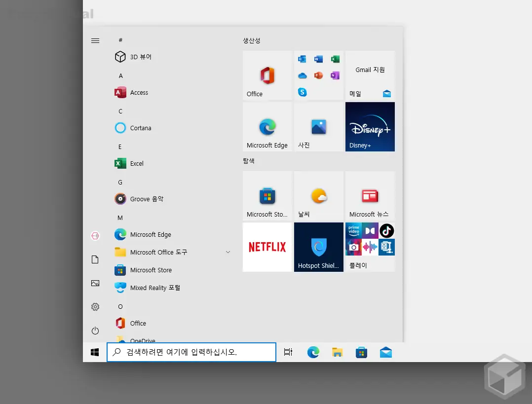The height and width of the screenshot is (404, 532).
Task: Open Settings from the Start menu sidebar
Action: 95,306
